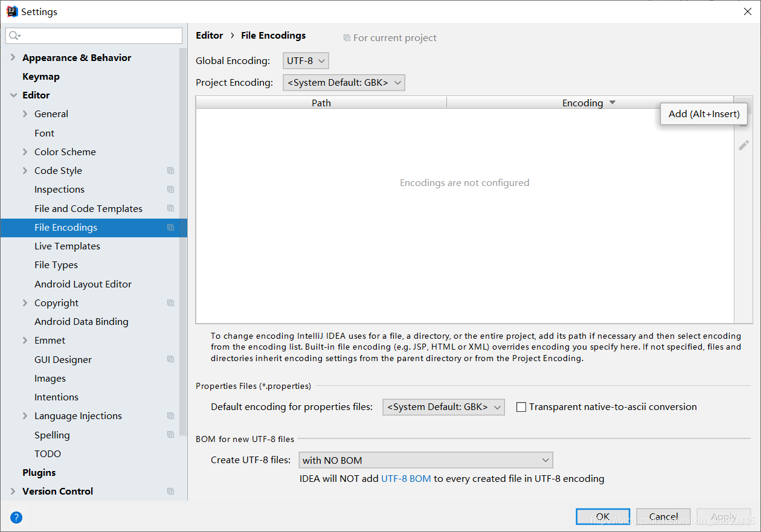The height and width of the screenshot is (532, 761).
Task: Click the project-level icon on the GUI Designer row
Action: pos(170,359)
